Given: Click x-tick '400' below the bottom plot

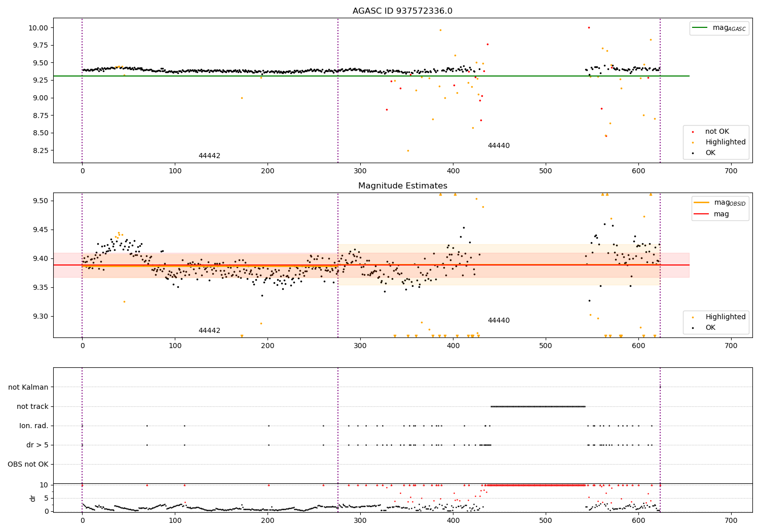Looking at the screenshot, I should 453,521.
